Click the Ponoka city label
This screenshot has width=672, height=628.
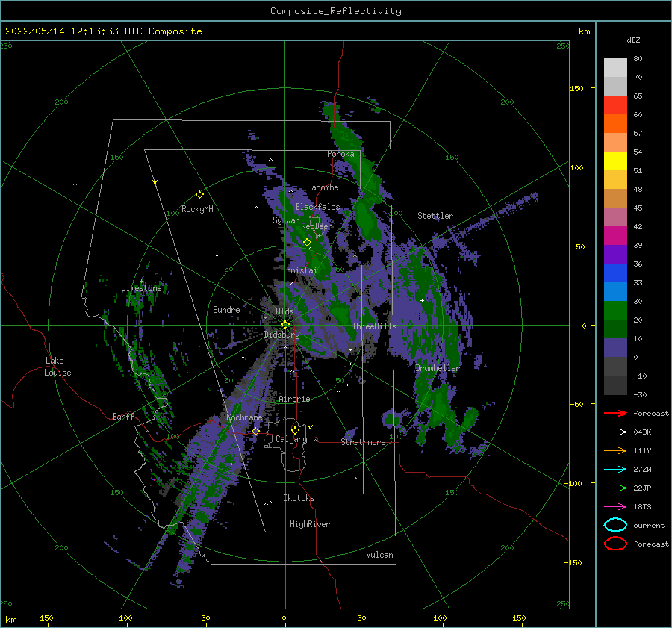(340, 154)
